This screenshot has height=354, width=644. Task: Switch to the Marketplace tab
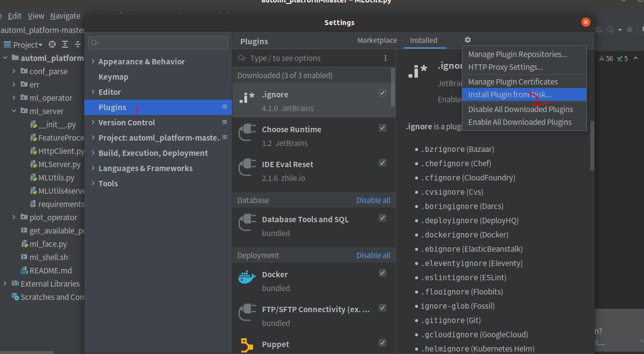click(x=377, y=40)
